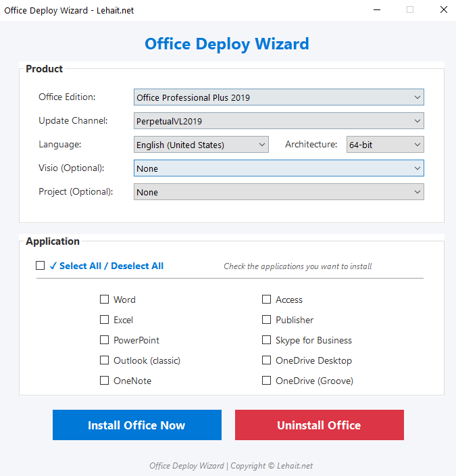Change the Architecture dropdown from 64-bit
Image resolution: width=456 pixels, height=476 pixels.
(x=384, y=145)
